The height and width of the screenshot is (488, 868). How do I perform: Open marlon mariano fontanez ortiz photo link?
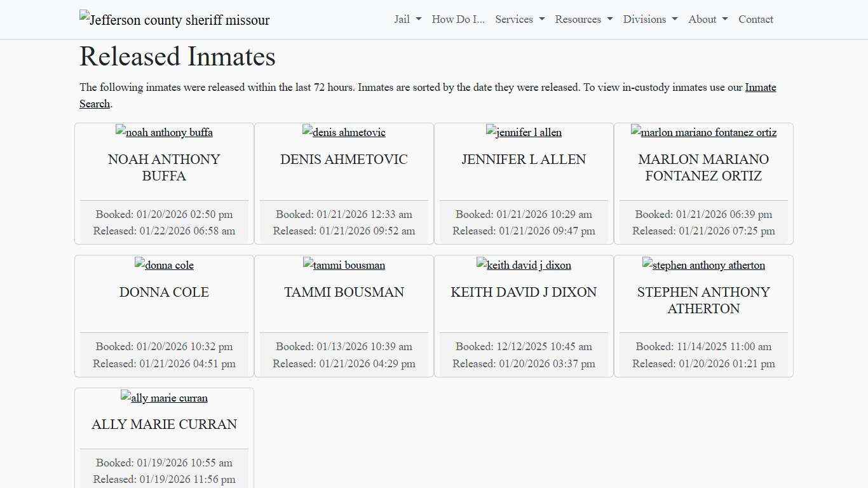click(703, 132)
